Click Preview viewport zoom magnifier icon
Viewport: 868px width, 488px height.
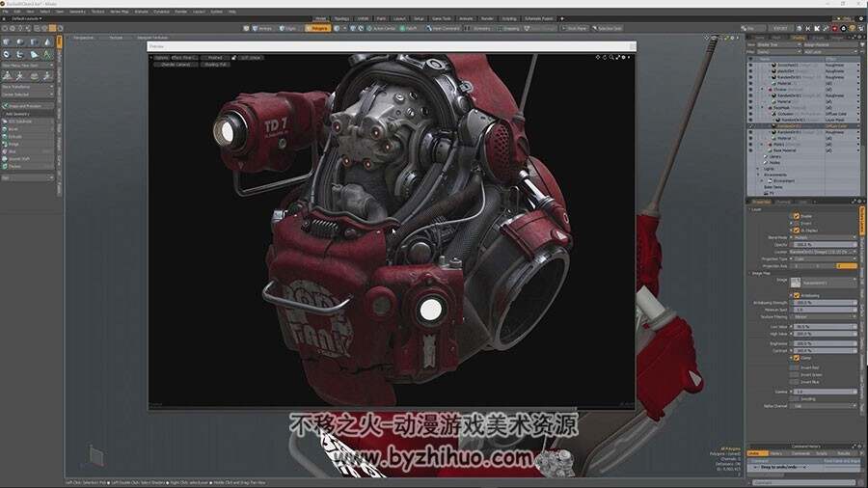point(611,57)
